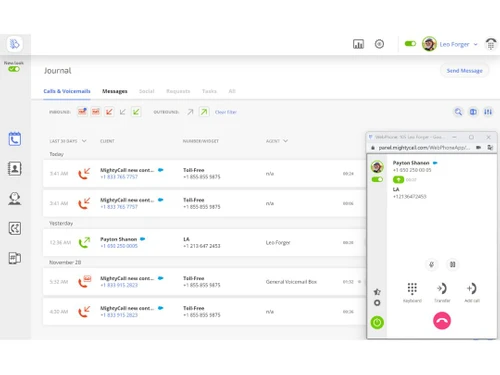Click the camera icon in WebPhone address bar
This screenshot has width=500, height=375.
479,147
